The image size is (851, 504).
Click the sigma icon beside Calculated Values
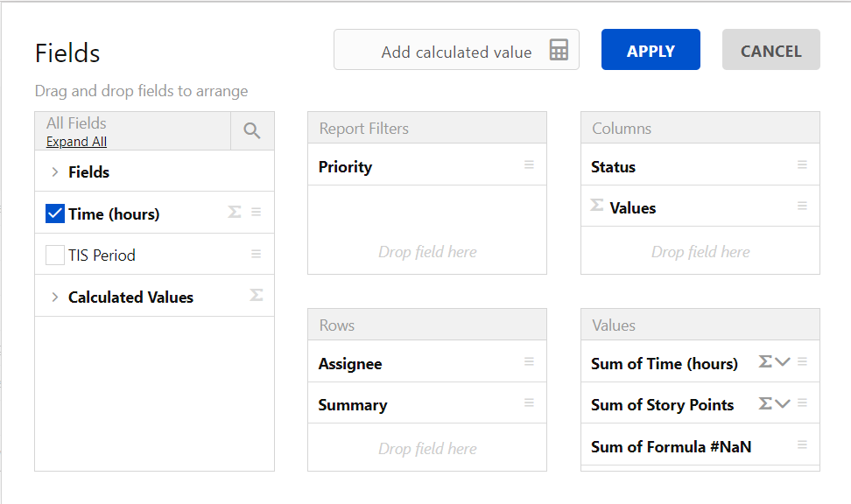(255, 296)
